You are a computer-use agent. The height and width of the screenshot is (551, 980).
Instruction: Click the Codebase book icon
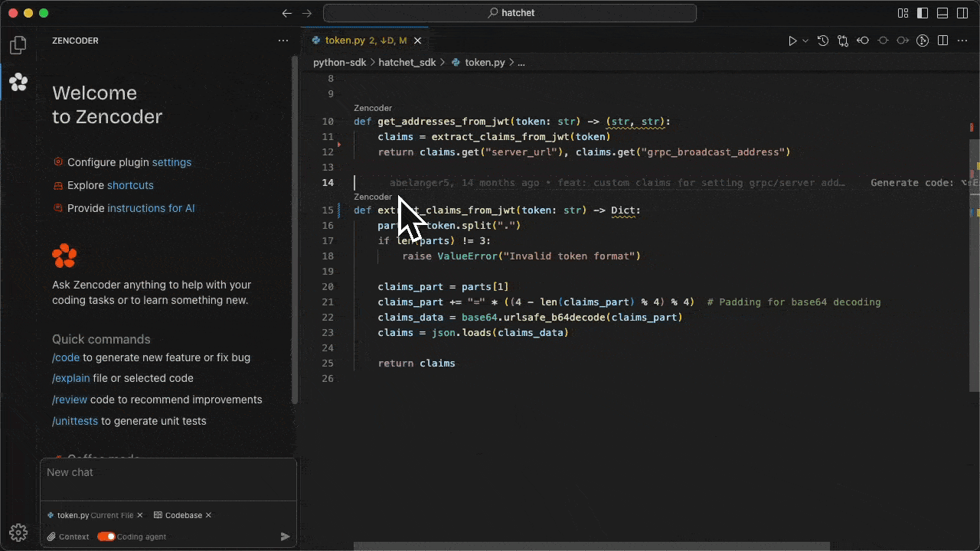click(x=158, y=515)
